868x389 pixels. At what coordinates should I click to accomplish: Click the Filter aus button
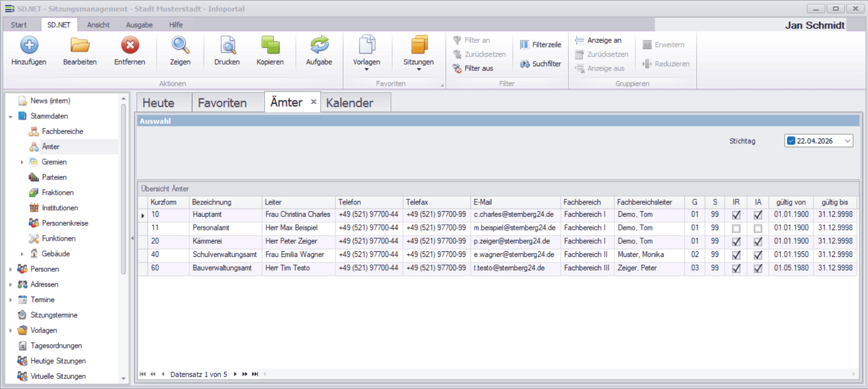click(x=473, y=68)
